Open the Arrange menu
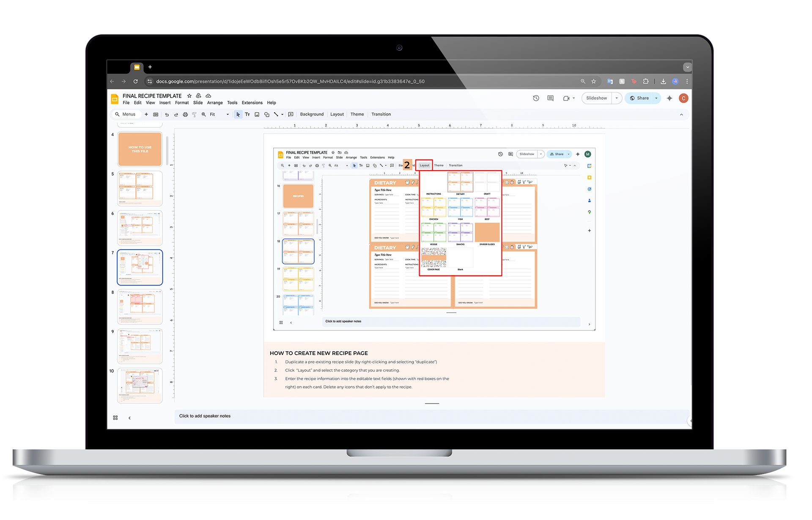Image resolution: width=812 pixels, height=520 pixels. coord(215,103)
